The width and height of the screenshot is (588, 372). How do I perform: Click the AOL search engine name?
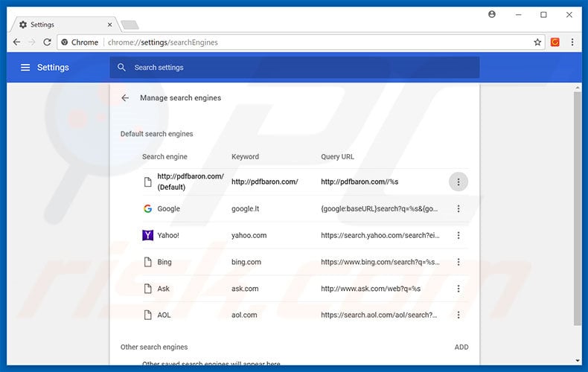tap(164, 315)
